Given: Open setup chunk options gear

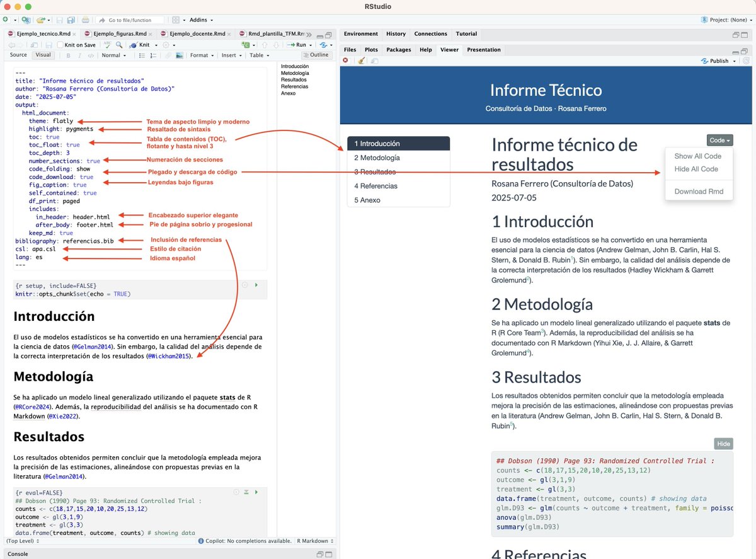Looking at the screenshot, I should point(245,285).
